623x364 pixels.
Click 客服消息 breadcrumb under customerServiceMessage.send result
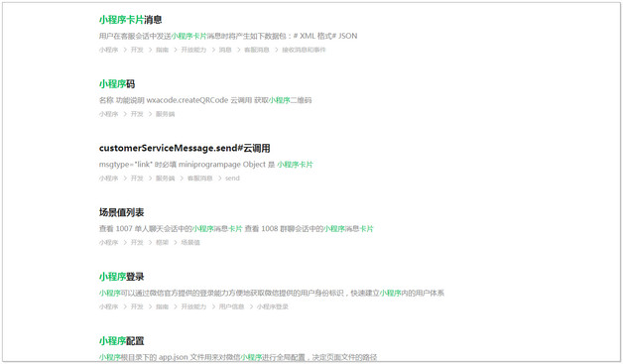point(199,179)
